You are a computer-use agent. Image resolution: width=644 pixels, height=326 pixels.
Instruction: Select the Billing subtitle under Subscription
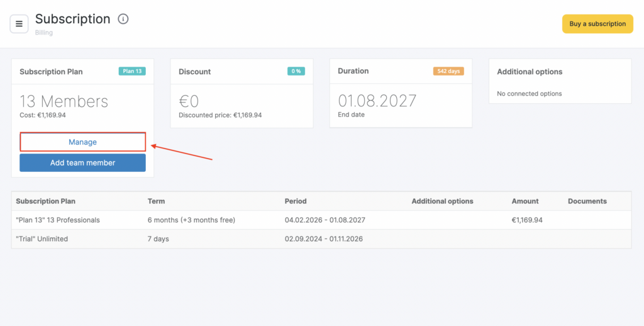pos(44,33)
